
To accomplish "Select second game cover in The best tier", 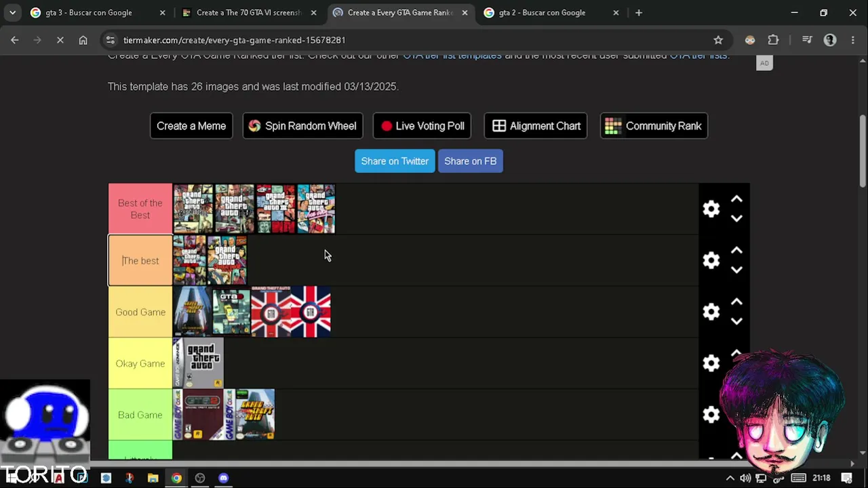I will pyautogui.click(x=227, y=260).
